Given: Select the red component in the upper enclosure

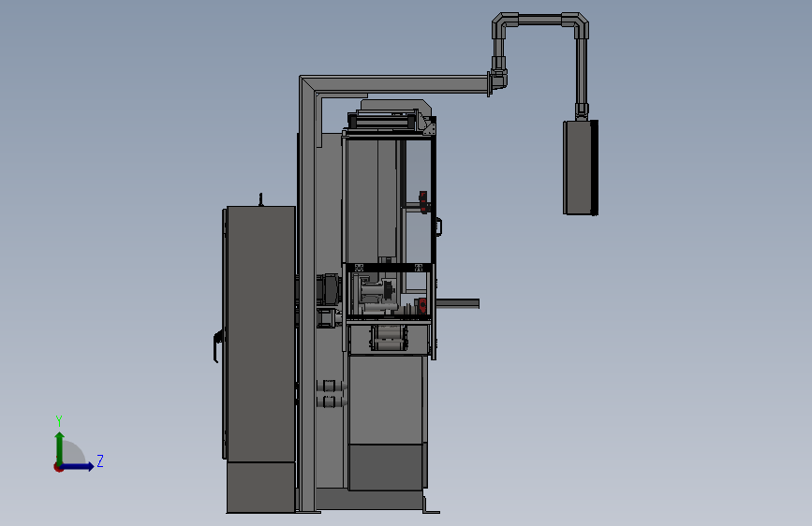Looking at the screenshot, I should tap(423, 202).
